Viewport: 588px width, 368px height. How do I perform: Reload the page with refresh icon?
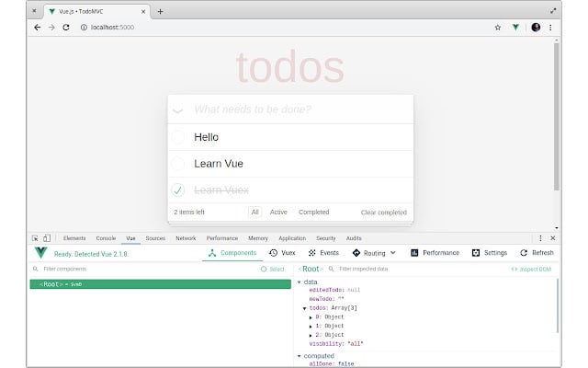pos(66,28)
